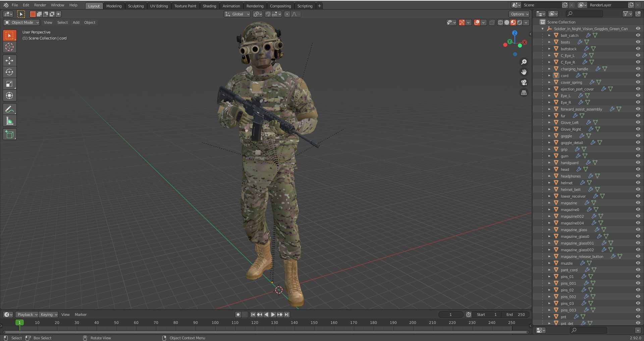Viewport: 644px width, 341px height.
Task: Hide the muzzle object via eye icon
Action: (638, 263)
